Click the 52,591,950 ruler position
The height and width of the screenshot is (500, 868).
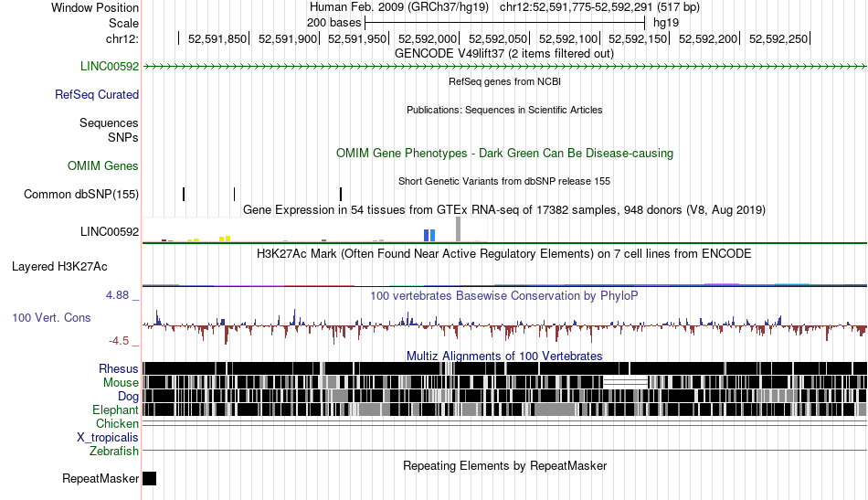[x=357, y=38]
